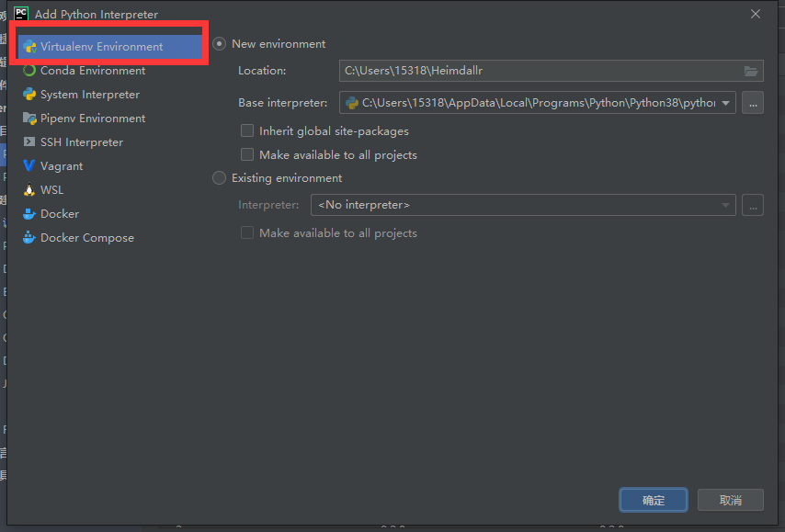This screenshot has width=785, height=532.
Task: Open the Base interpreter dropdown
Action: 725,103
